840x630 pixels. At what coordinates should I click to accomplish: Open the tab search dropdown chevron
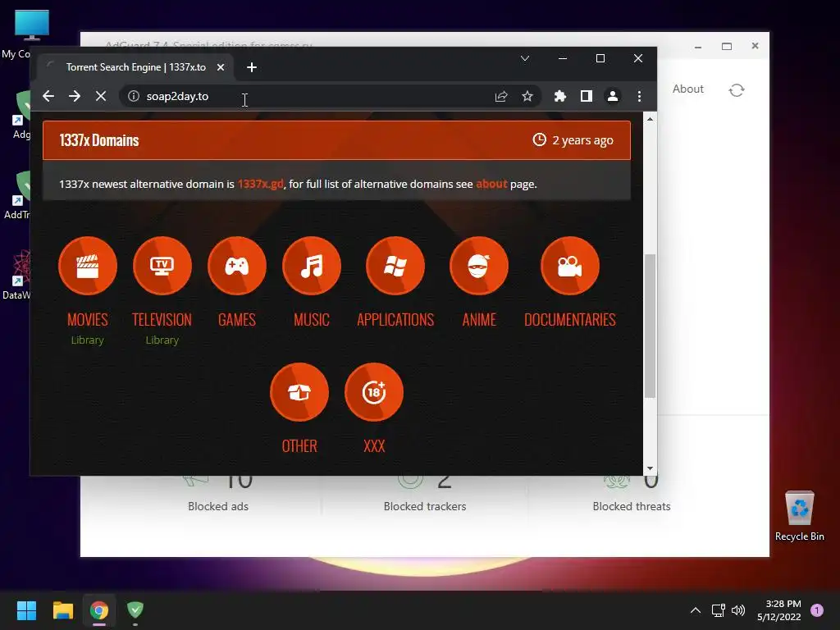tap(525, 58)
